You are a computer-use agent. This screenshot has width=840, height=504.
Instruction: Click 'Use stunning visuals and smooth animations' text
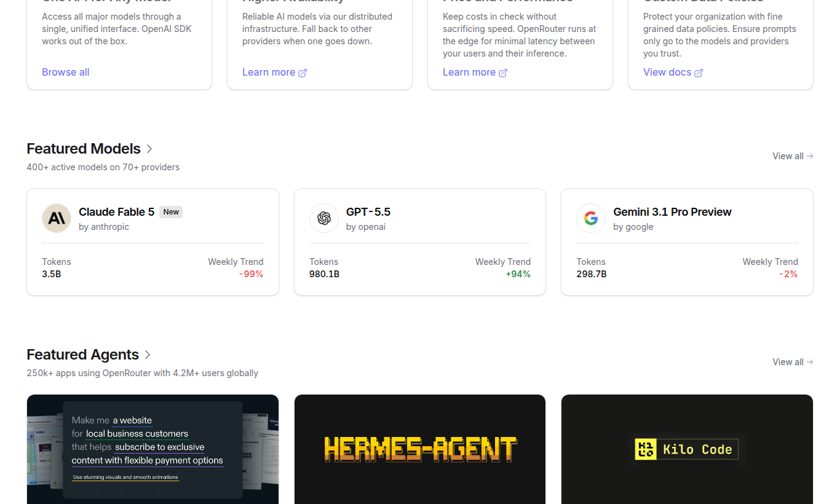tap(125, 477)
